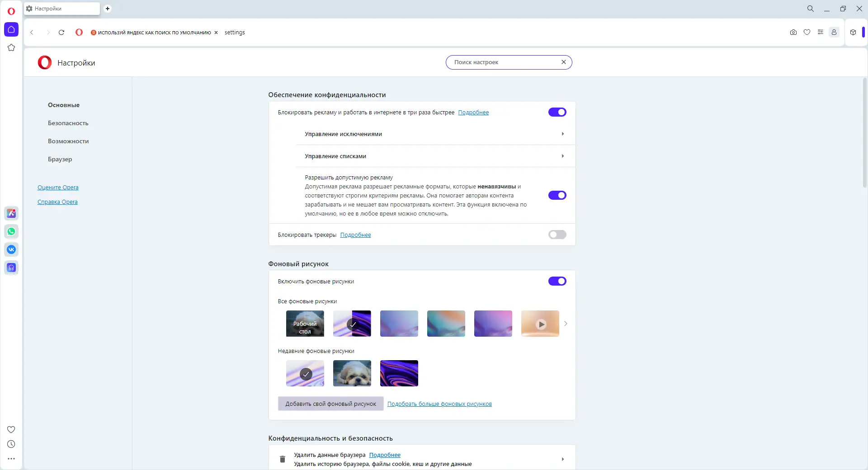868x470 pixels.
Task: Open browsing history clock icon
Action: [x=11, y=444]
